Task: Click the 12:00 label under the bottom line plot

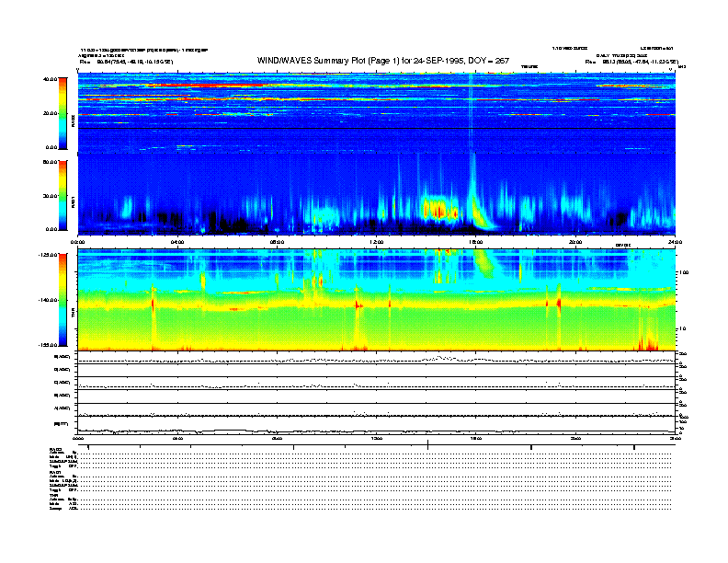Action: click(377, 439)
